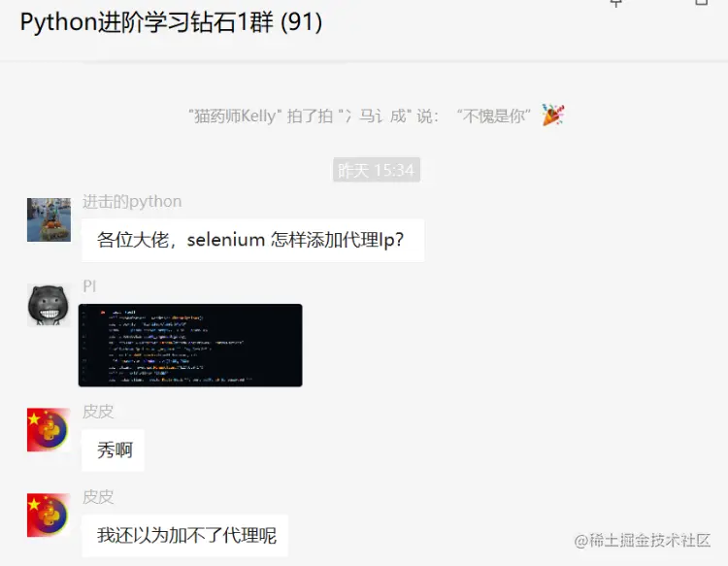Click PI's grinning pig avatar

click(x=49, y=305)
